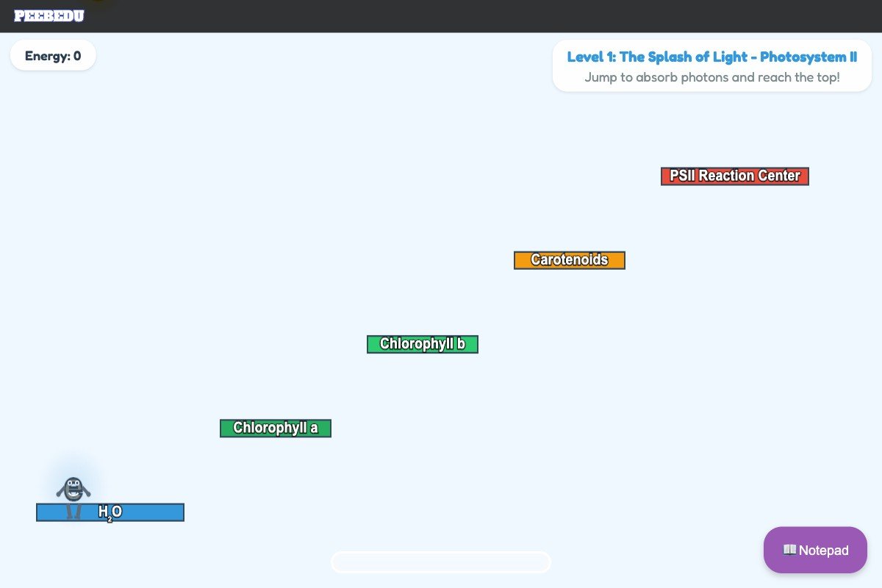Viewport: 882px width, 588px height.
Task: Select the red PSII Reaction Center platform
Action: (734, 176)
